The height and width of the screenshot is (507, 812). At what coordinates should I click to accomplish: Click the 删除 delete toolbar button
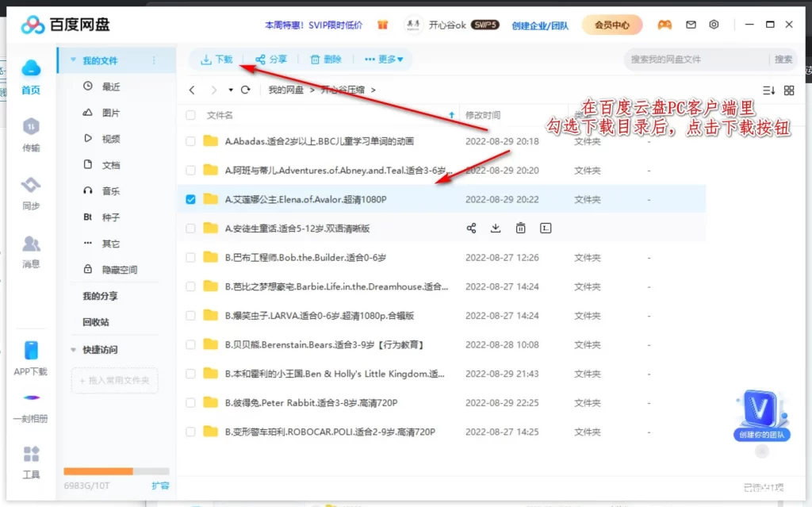[326, 59]
